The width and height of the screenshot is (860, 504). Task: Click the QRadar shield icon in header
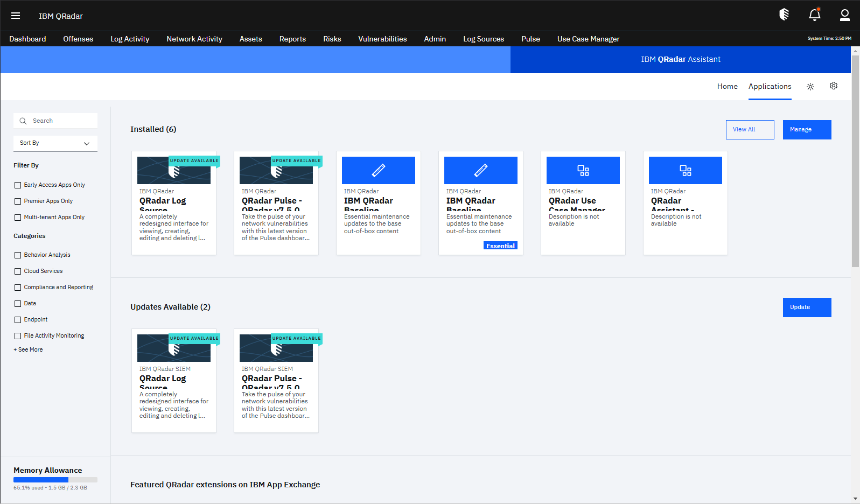(784, 15)
